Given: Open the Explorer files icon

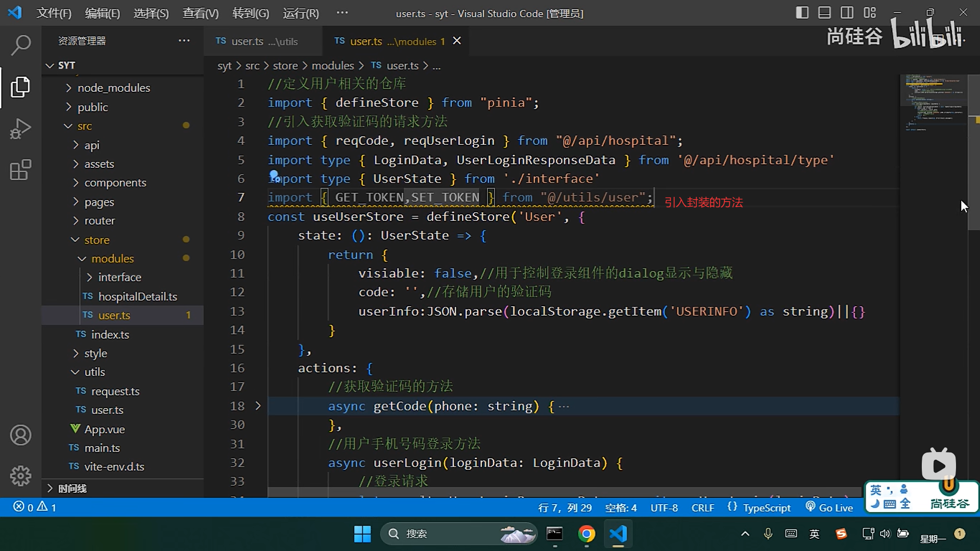Looking at the screenshot, I should pyautogui.click(x=20, y=87).
